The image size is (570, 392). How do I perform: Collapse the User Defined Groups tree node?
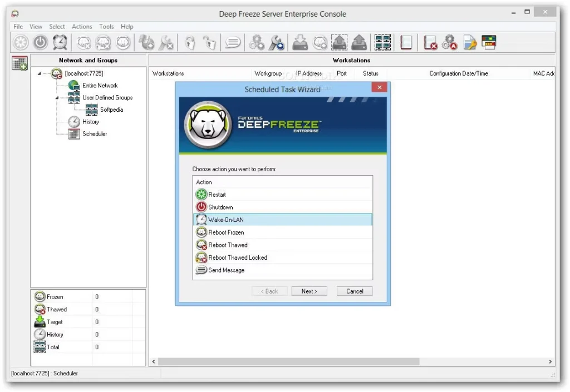[x=57, y=98]
